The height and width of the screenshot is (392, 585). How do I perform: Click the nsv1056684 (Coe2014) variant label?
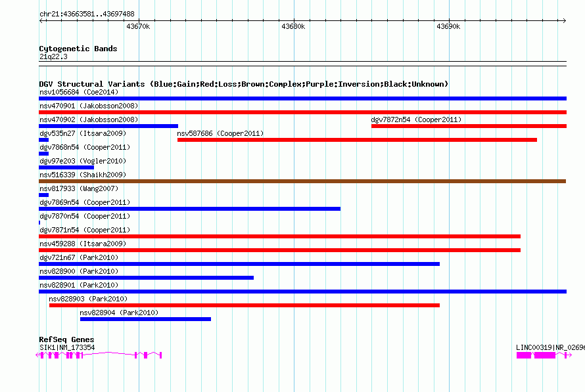click(79, 92)
